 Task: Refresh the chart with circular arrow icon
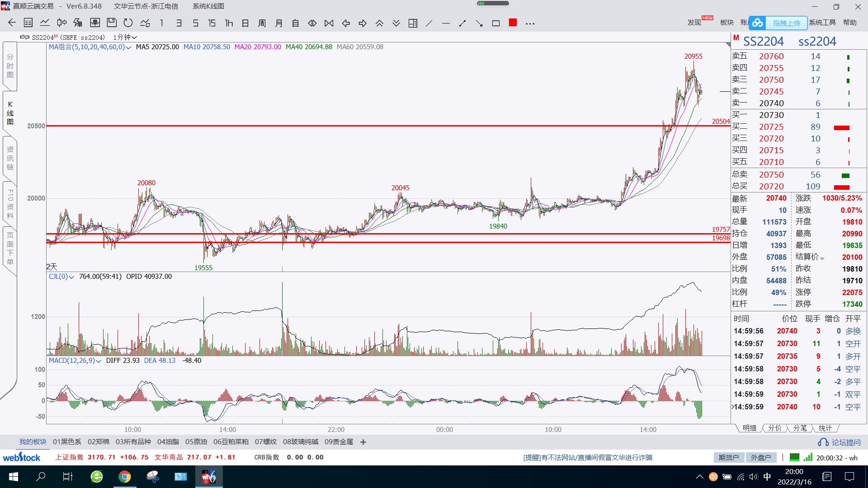click(128, 23)
